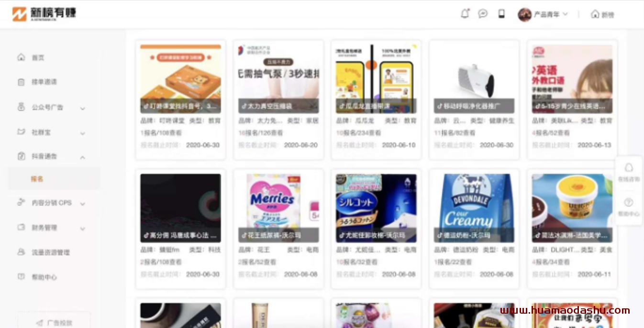
Task: Click the Douyin icon on 德运奶粉 caption
Action: point(440,235)
